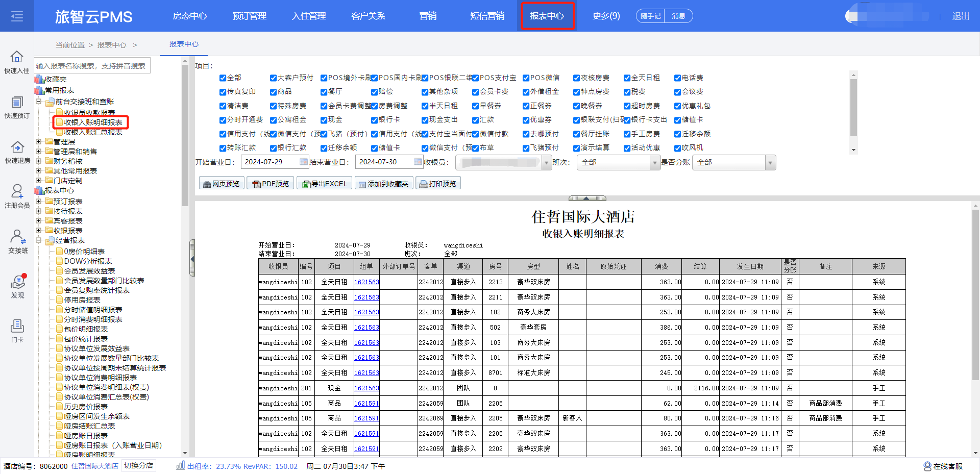Click the report search input field
The image size is (980, 474).
[x=92, y=65]
